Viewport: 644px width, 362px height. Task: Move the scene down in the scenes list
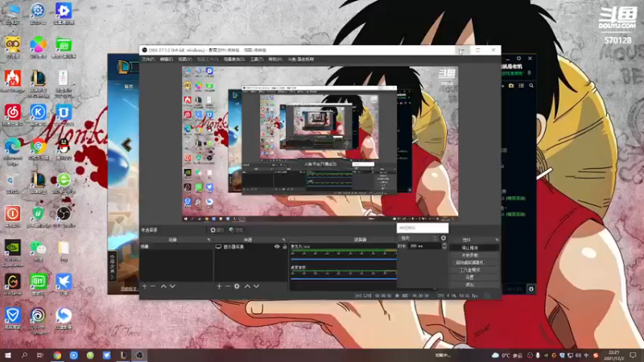[172, 286]
